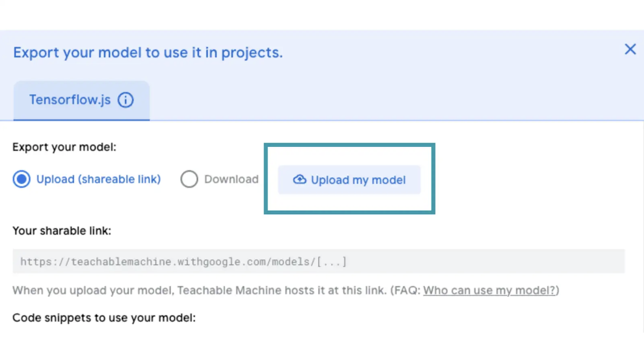Select the Upload (shareable link) radio button

[x=22, y=179]
